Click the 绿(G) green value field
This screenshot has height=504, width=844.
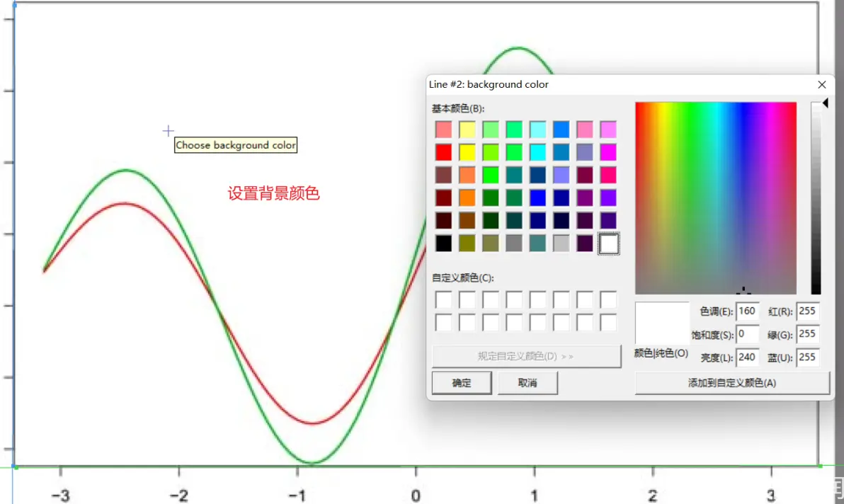pyautogui.click(x=807, y=334)
